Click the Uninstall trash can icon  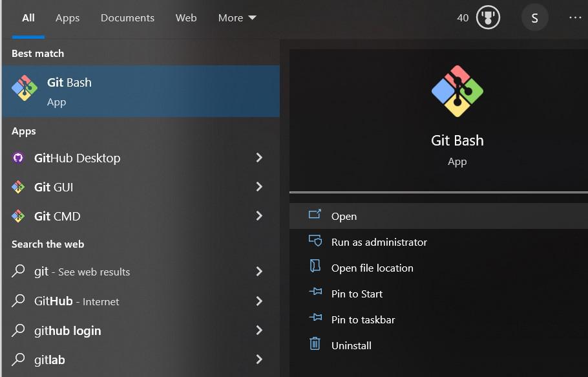(x=315, y=343)
